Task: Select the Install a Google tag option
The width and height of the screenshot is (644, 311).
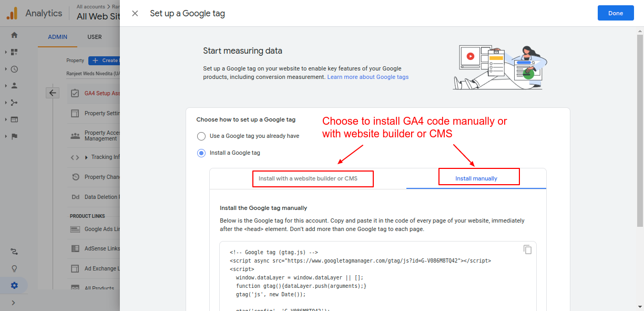Action: [201, 153]
